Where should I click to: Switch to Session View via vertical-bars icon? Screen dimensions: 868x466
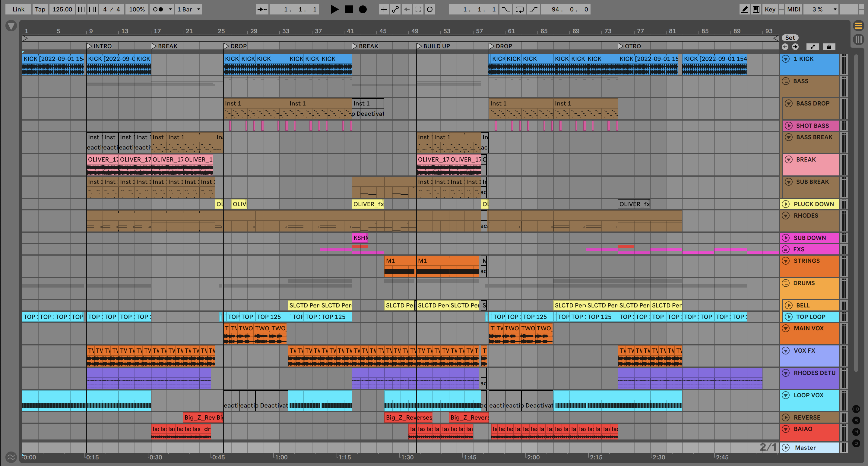[858, 40]
